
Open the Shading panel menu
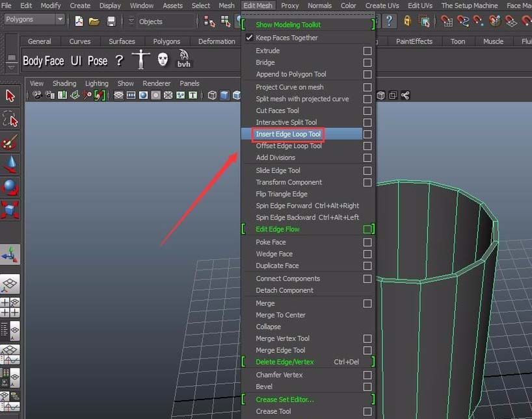(64, 84)
